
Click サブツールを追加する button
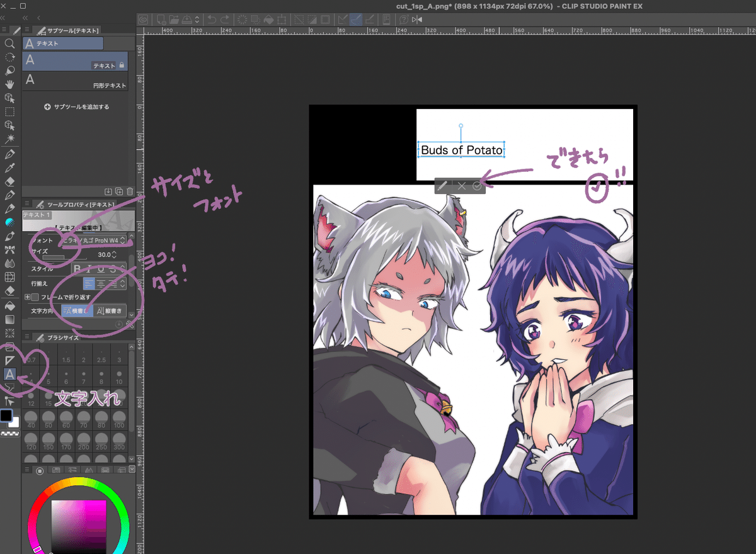click(77, 107)
